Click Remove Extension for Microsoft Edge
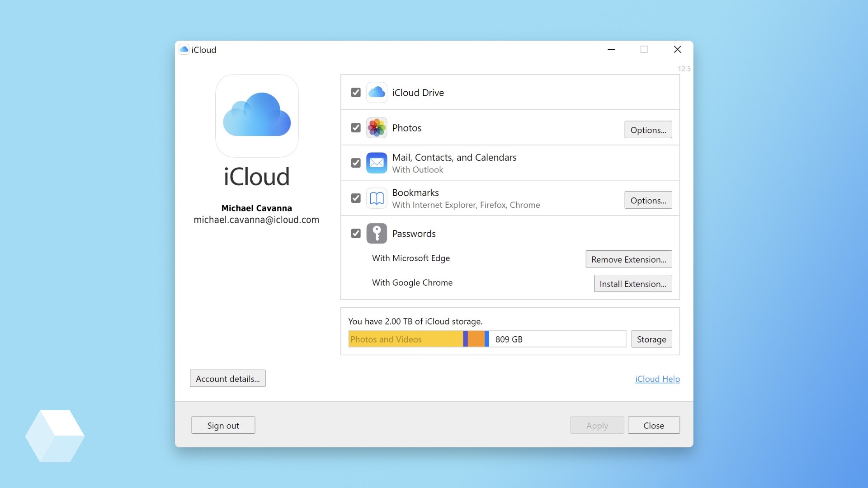Screen dimensions: 868x488 coord(629,259)
